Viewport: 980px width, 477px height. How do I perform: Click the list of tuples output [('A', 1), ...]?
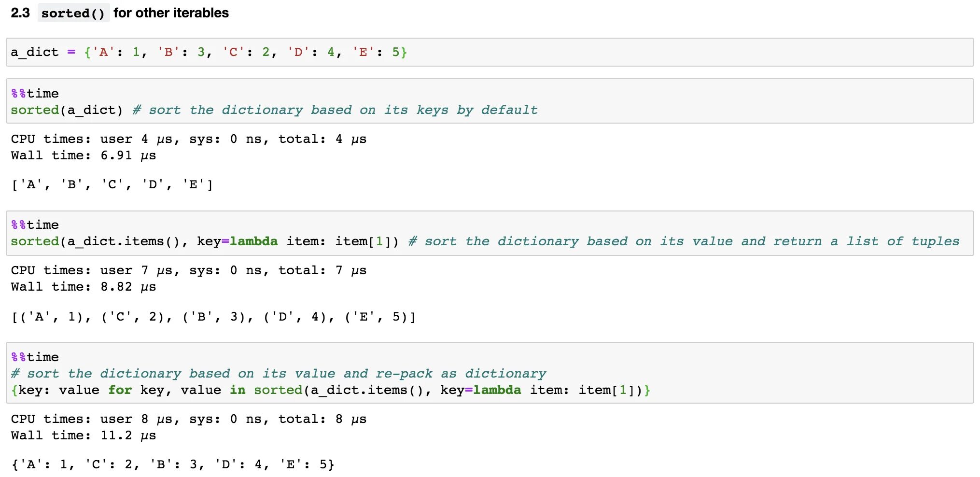213,317
